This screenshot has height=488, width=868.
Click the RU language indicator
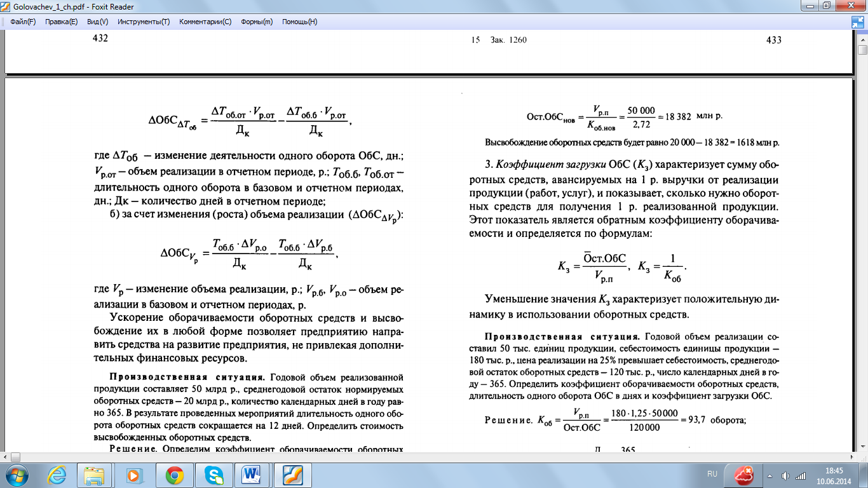coord(712,475)
